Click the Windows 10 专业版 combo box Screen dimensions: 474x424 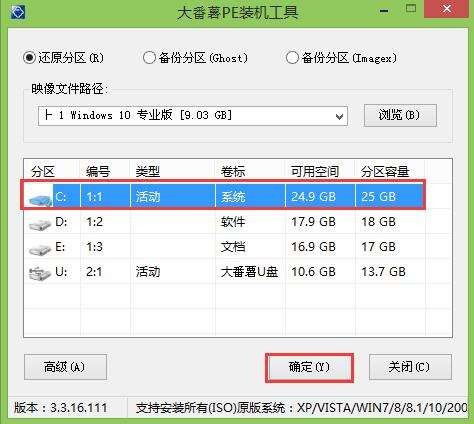pyautogui.click(x=193, y=116)
